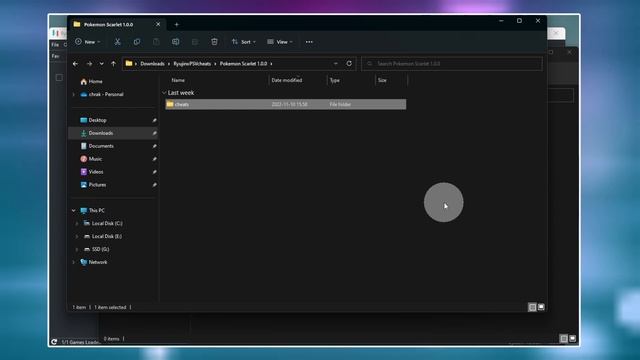This screenshot has height=360, width=640.
Task: Open Downloads in quick access
Action: [97, 133]
